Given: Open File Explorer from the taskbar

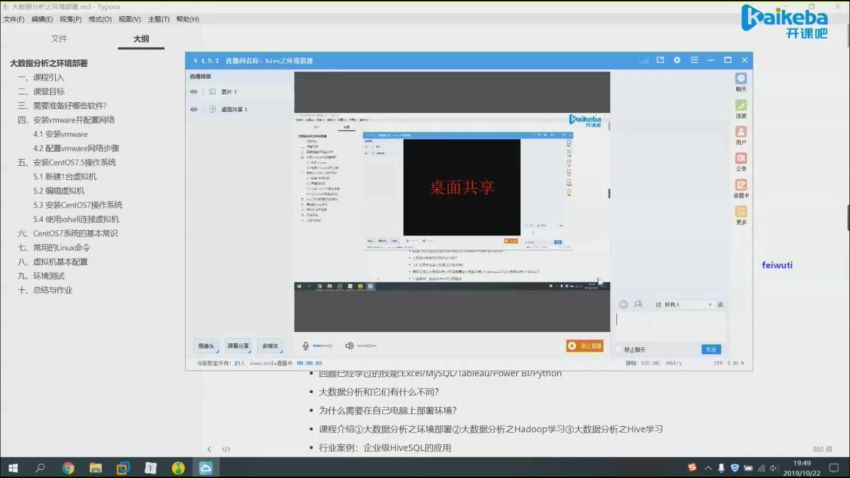Looking at the screenshot, I should click(96, 468).
